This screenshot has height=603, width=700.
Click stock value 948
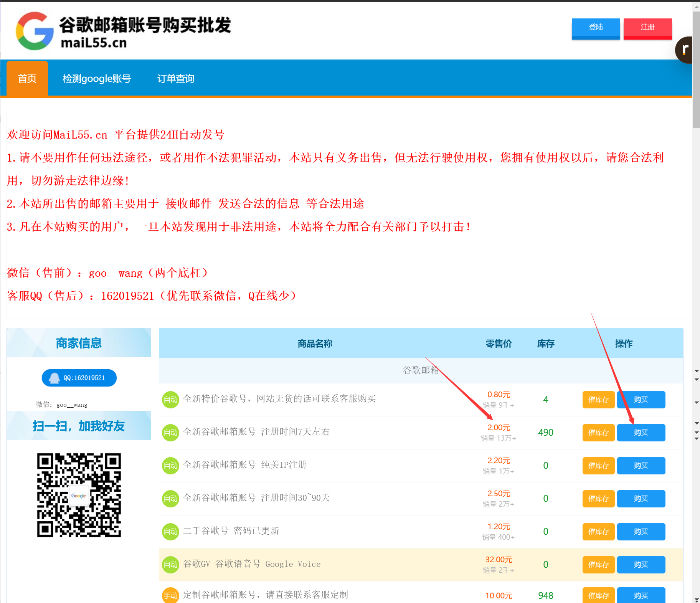[x=546, y=596]
